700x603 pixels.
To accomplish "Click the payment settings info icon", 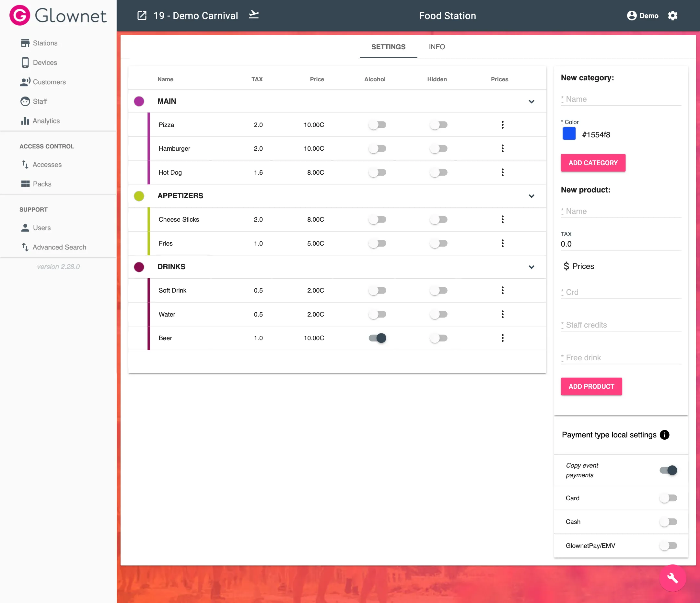I will [x=664, y=435].
